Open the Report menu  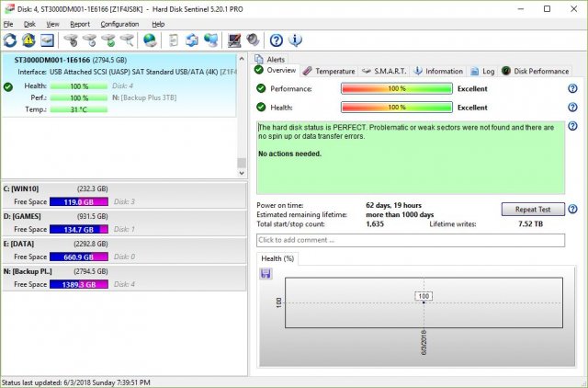click(80, 24)
